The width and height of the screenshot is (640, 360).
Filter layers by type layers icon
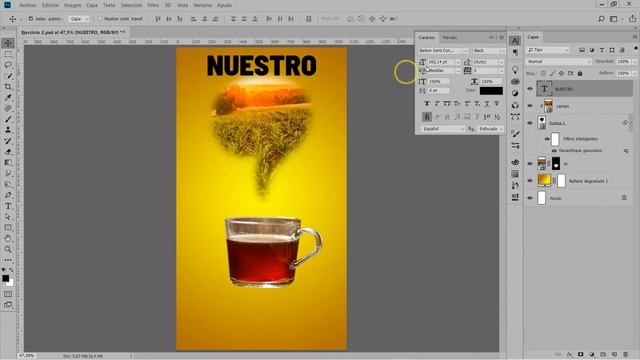click(x=602, y=50)
